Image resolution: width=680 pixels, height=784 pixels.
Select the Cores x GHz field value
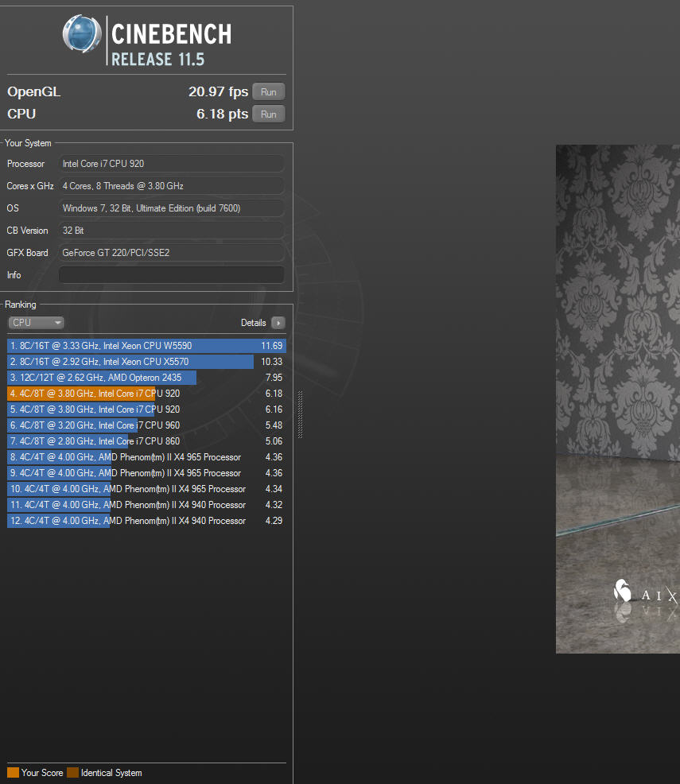(x=172, y=186)
